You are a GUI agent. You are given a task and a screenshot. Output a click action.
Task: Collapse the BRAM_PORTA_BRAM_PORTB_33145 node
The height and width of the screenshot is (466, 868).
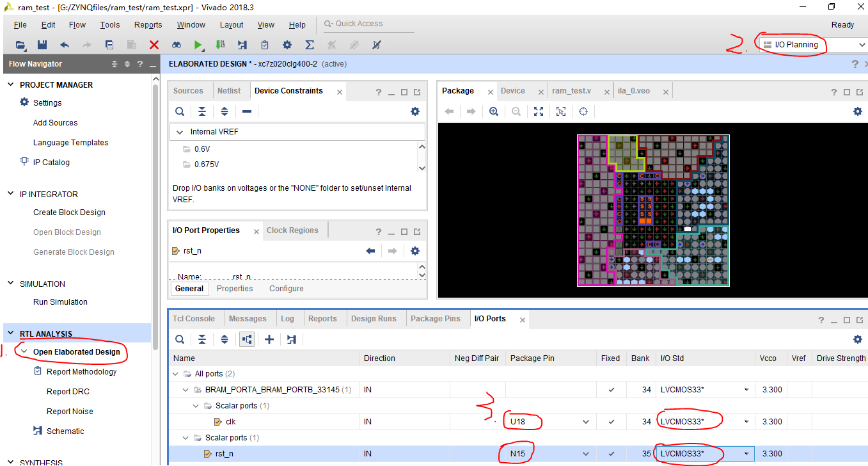187,390
